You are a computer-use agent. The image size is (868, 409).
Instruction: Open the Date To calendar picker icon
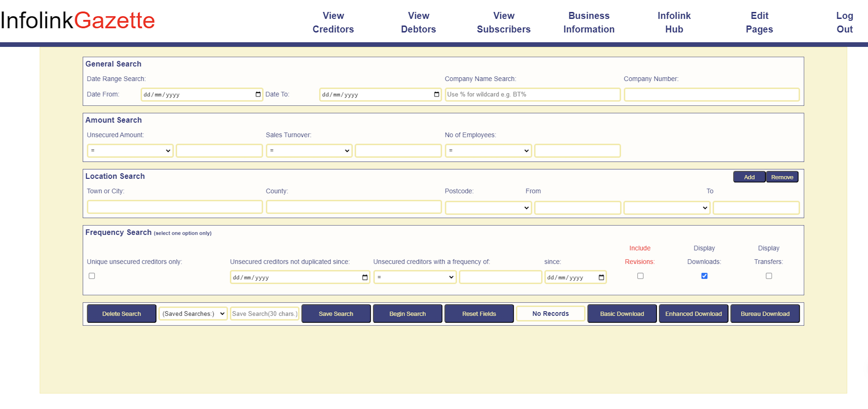click(x=437, y=95)
